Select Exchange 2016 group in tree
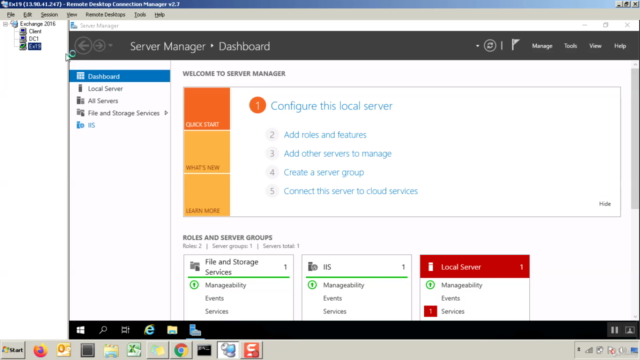Viewport: 640px width, 360px height. click(38, 24)
